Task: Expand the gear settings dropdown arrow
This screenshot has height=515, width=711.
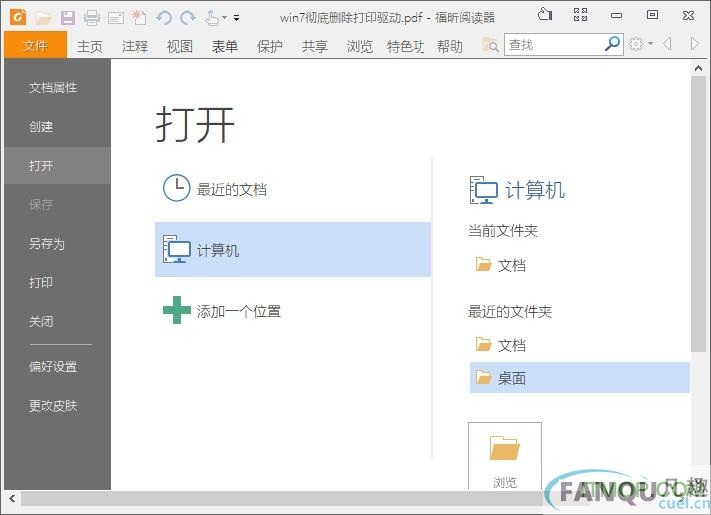Action: click(650, 44)
